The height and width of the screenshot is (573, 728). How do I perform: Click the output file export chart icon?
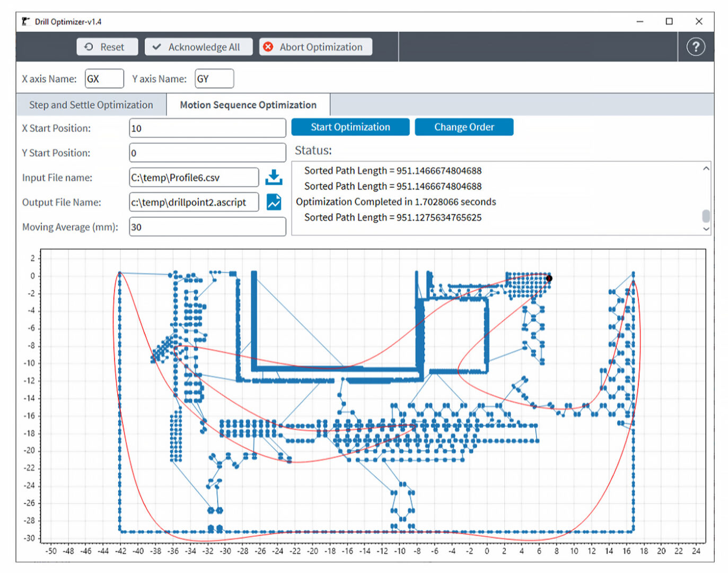point(274,202)
